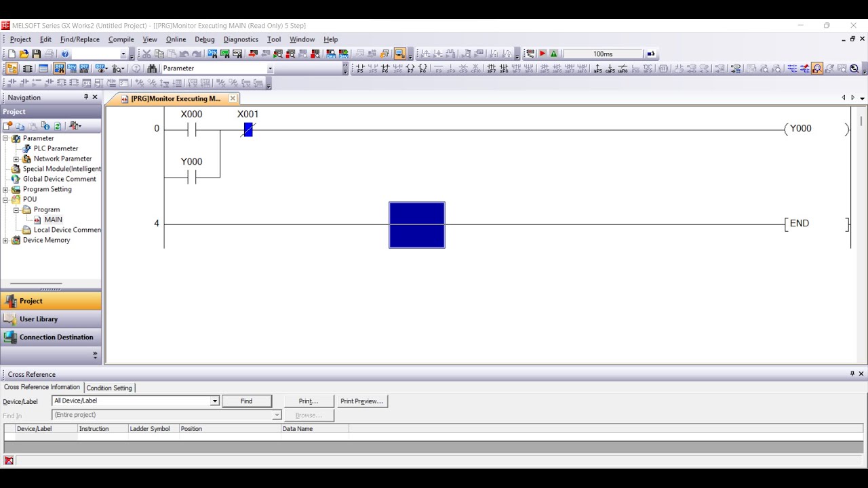Click the highlighted monitor-mode icon in the top toolbar
Viewport: 868px width, 488px height.
(399, 54)
